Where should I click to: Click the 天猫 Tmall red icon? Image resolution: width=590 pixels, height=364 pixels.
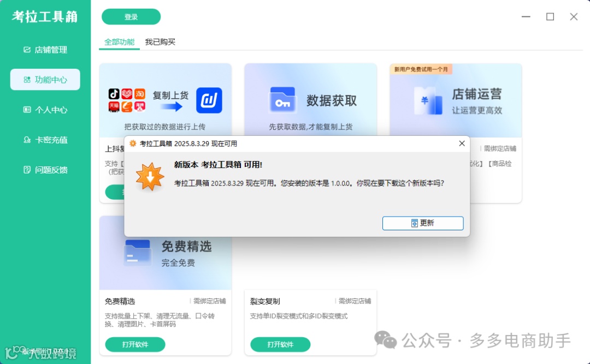pos(114,107)
